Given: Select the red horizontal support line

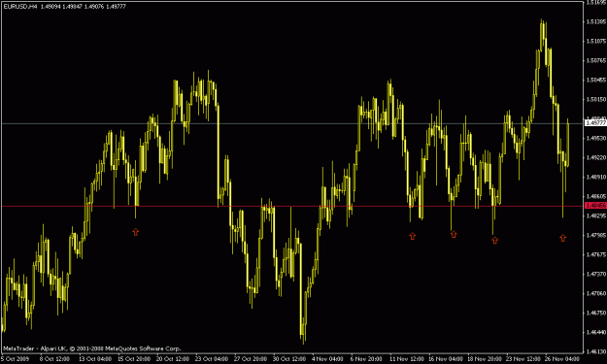Looking at the screenshot, I should point(292,206).
